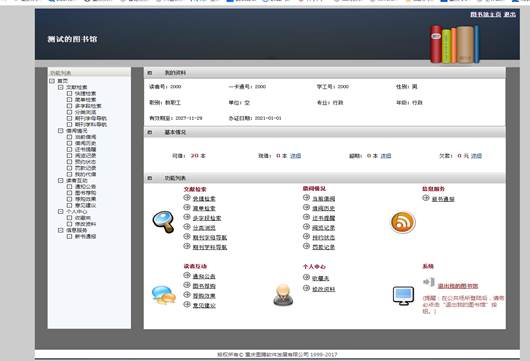Open the 多字段检索 link in function list
Screen dimensions: 530x361
[x=207, y=218]
